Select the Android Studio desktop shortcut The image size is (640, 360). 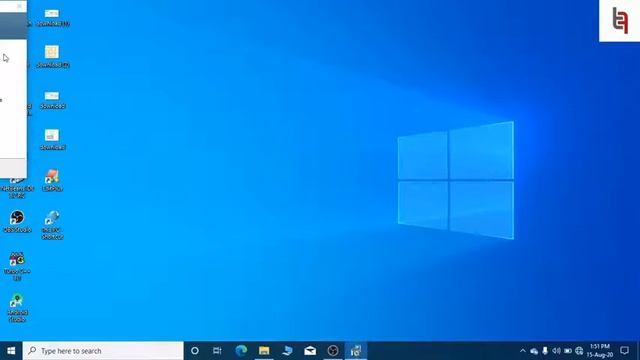[x=17, y=308]
